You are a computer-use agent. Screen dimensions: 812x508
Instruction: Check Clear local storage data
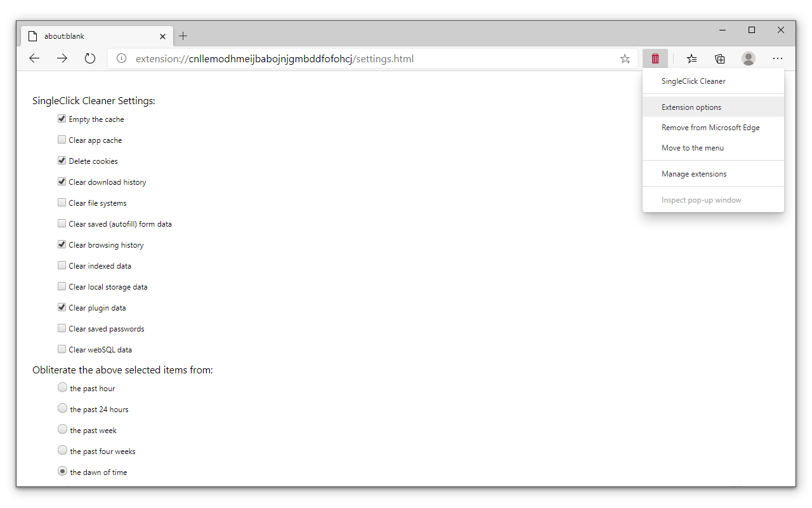point(62,286)
